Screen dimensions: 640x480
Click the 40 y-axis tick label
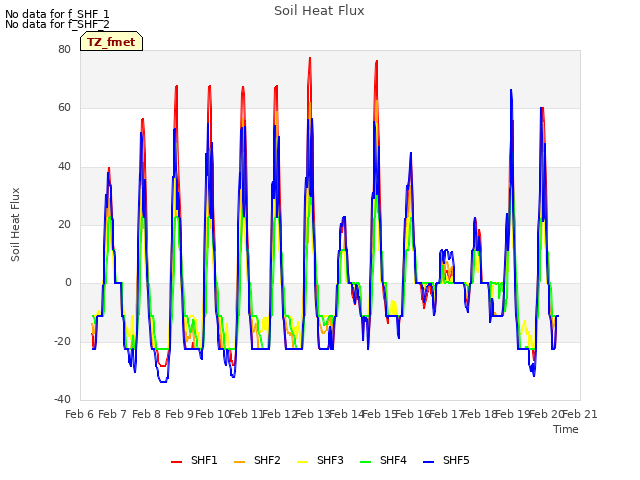coord(64,166)
